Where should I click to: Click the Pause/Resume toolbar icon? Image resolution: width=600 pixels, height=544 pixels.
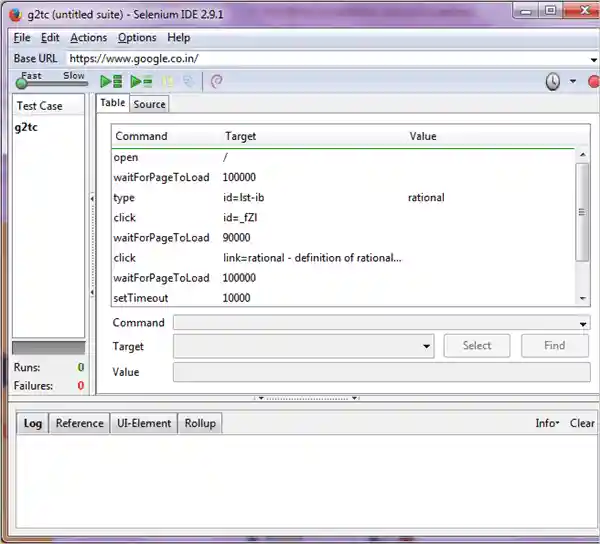tap(168, 81)
